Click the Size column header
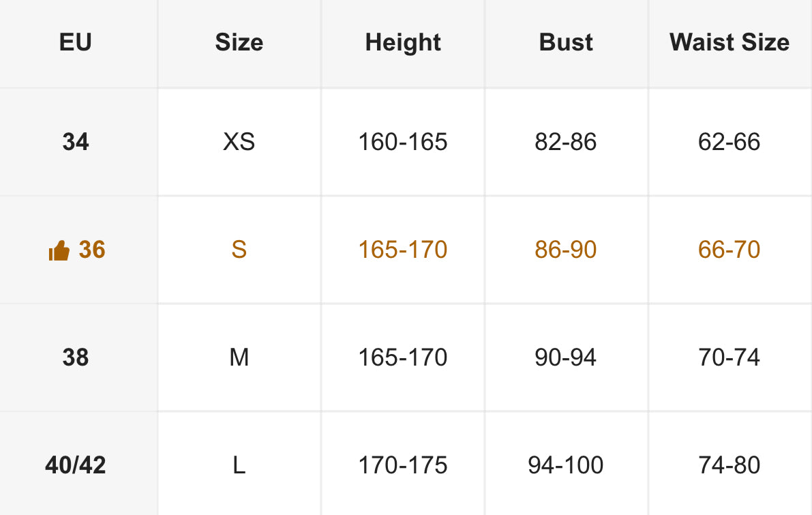Screen dimensions: 812x515 tap(239, 43)
